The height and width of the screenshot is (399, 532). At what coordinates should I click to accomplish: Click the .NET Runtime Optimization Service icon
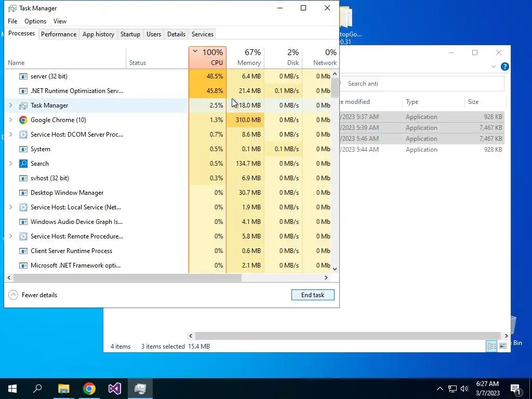pyautogui.click(x=23, y=91)
